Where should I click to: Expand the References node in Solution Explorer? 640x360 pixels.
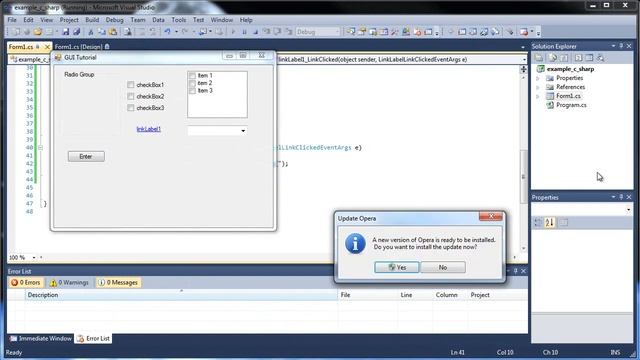(538, 87)
